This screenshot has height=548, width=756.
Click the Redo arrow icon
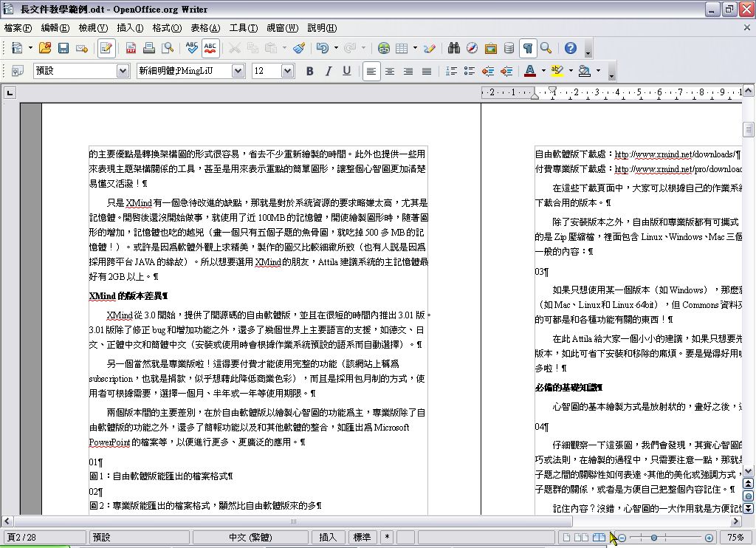pyautogui.click(x=350, y=48)
